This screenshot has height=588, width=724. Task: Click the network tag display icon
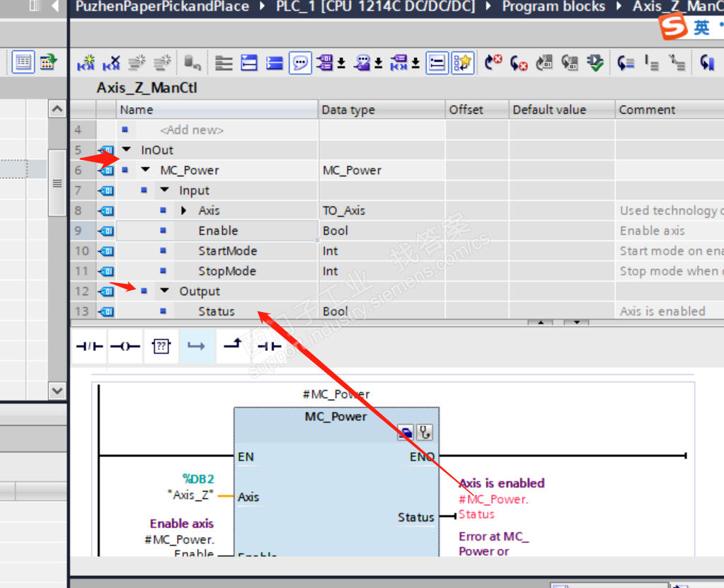click(x=399, y=63)
